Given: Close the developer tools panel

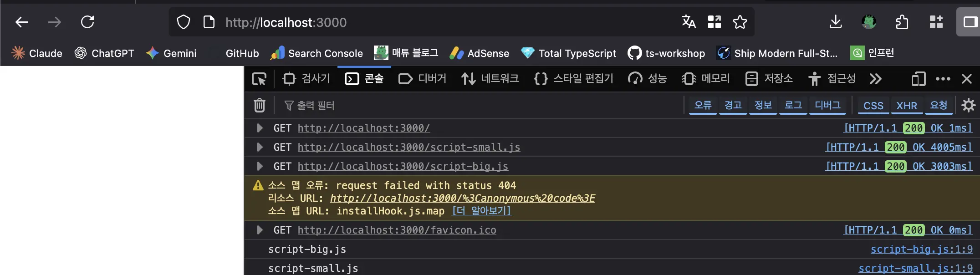Looking at the screenshot, I should click(967, 79).
